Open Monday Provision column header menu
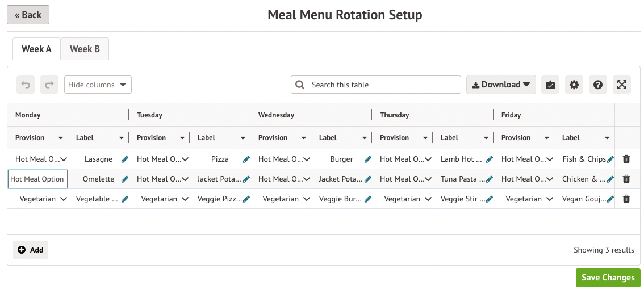The width and height of the screenshot is (644, 294). 60,138
